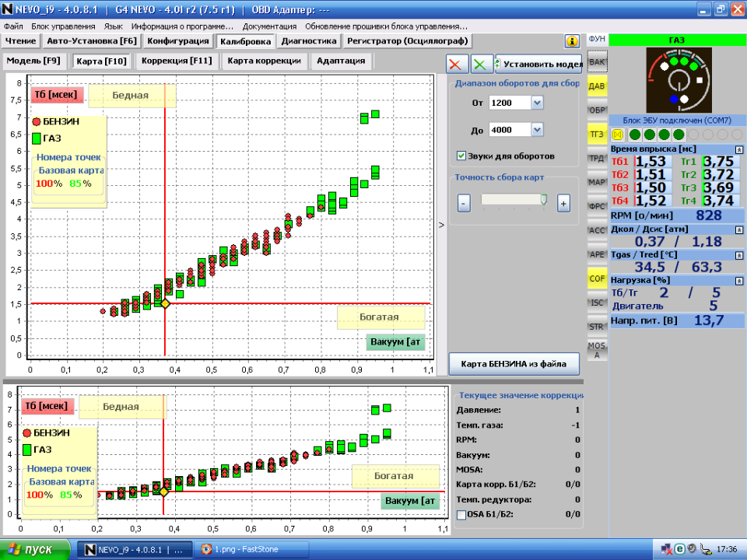The image size is (747, 560).
Task: Click the Установить модель button
Action: pyautogui.click(x=540, y=65)
